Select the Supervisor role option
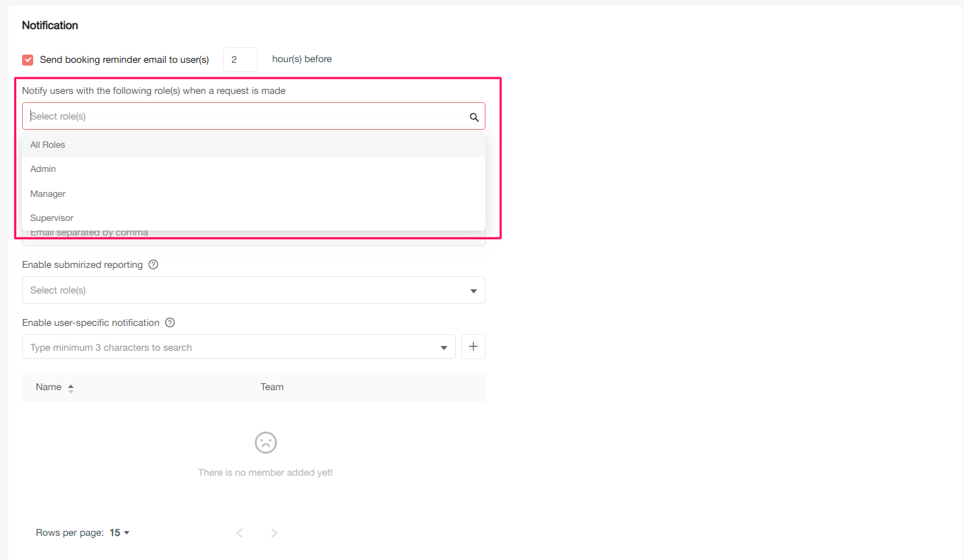Image resolution: width=964 pixels, height=560 pixels. (x=52, y=218)
